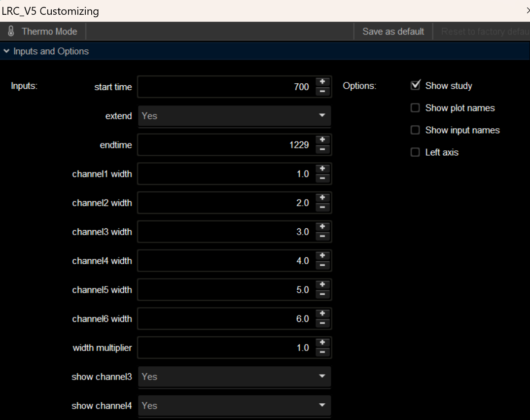Enable the Show input names checkbox
Screen dimensions: 530x420
tap(415, 130)
